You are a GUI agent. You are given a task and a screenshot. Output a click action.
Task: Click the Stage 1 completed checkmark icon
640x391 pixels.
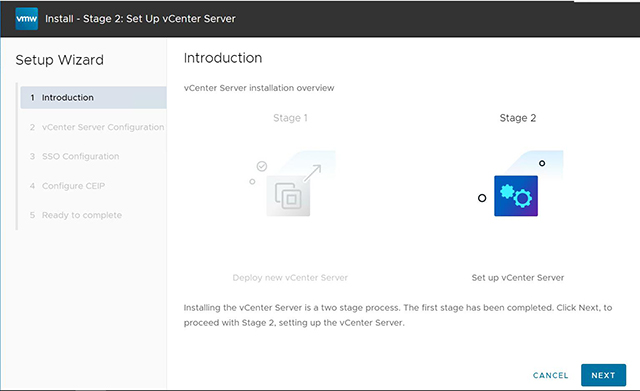(262, 166)
